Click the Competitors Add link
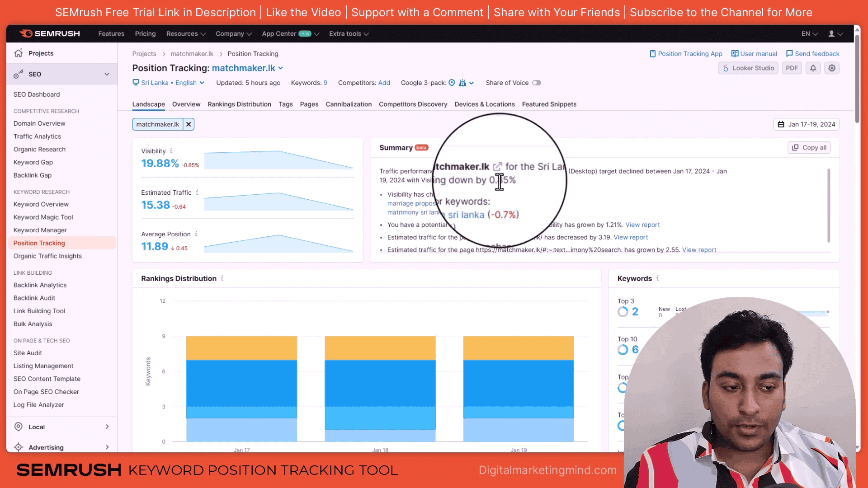The image size is (868, 488). click(384, 83)
